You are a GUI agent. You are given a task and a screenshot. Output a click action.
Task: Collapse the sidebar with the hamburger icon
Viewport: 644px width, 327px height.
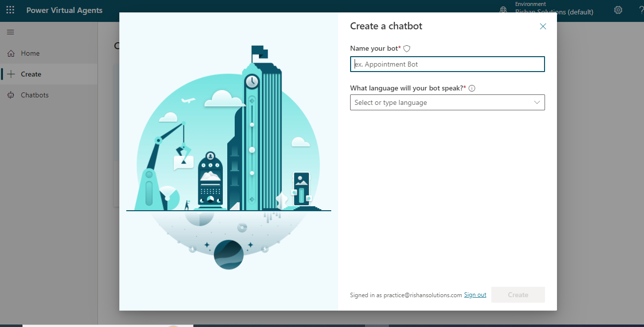tap(10, 32)
